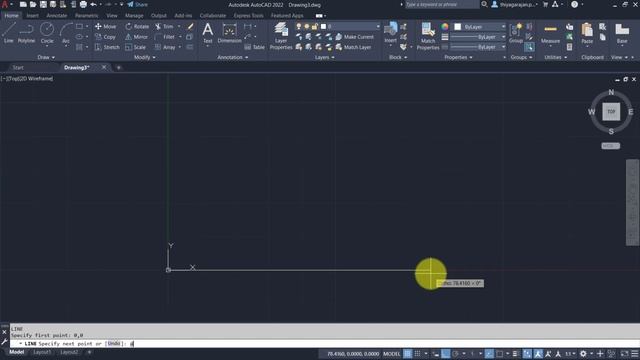Expand the Modify panel

[x=144, y=58]
